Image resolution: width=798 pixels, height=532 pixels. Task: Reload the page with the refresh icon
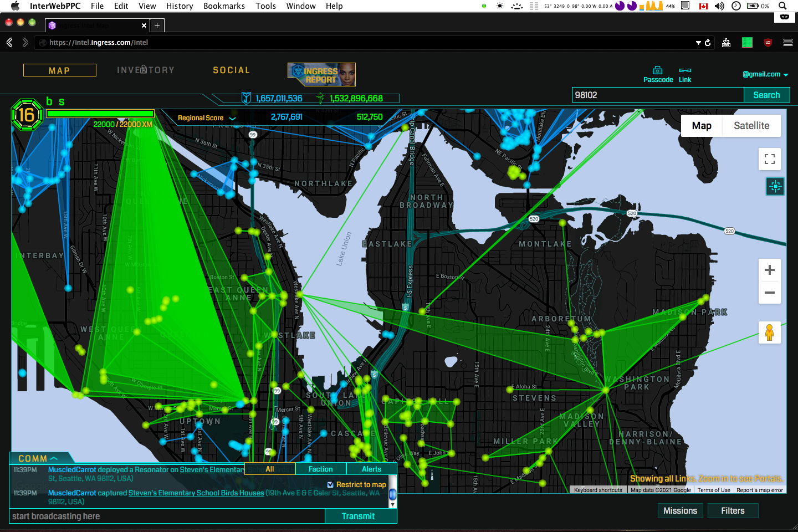tap(708, 43)
